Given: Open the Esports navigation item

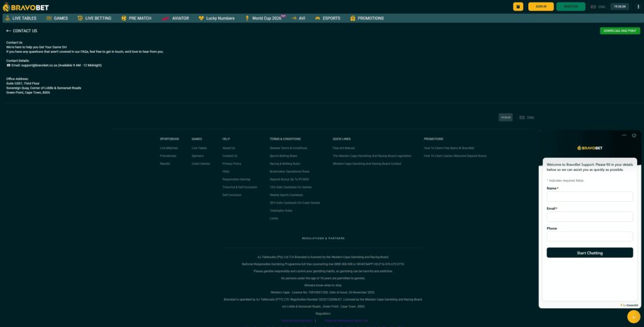Looking at the screenshot, I should coord(327,18).
